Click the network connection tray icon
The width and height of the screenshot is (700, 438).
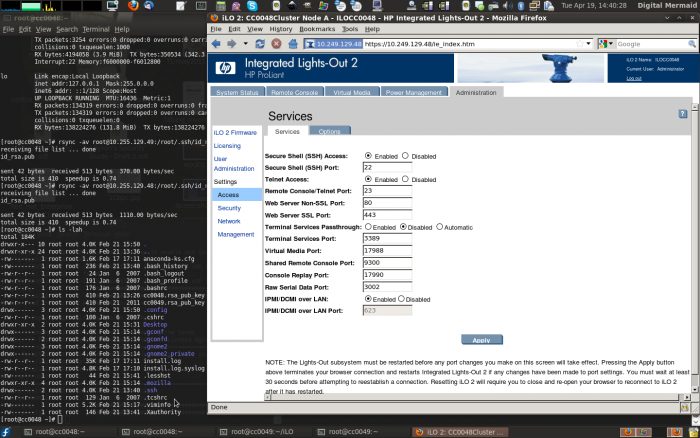(x=534, y=5)
